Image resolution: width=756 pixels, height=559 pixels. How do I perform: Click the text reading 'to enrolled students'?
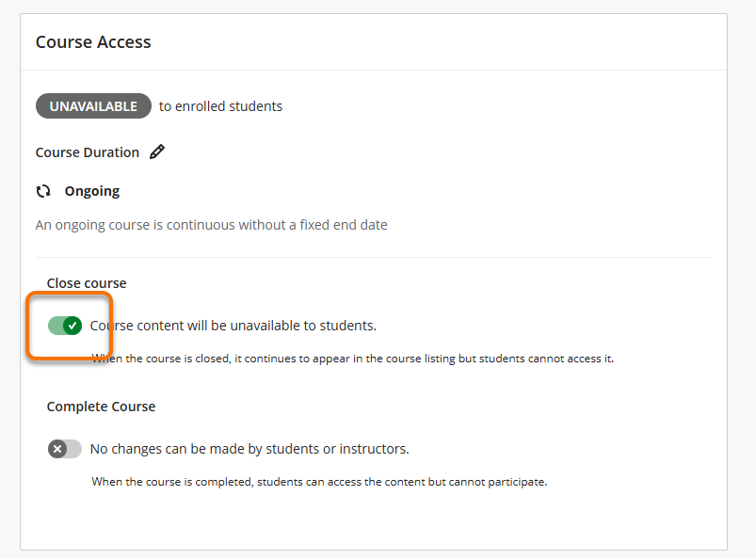click(x=220, y=105)
